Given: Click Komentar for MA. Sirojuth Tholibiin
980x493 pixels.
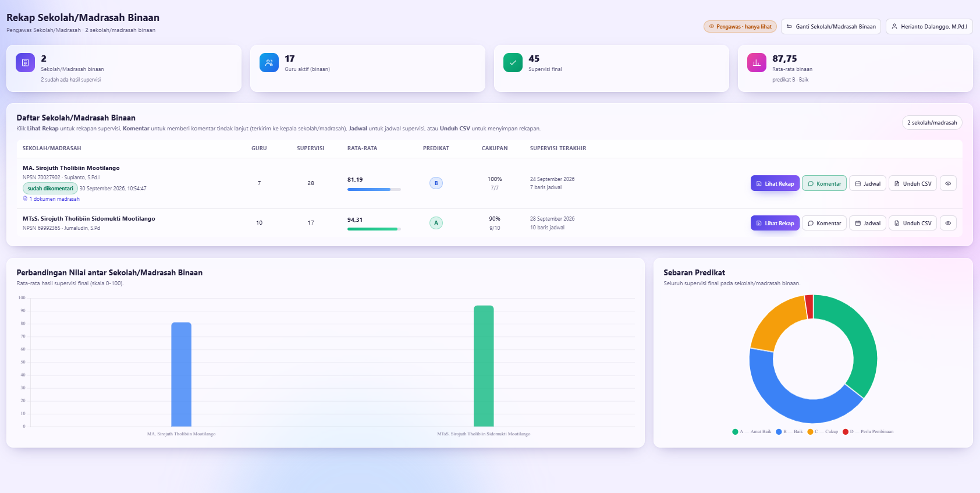Looking at the screenshot, I should tap(824, 183).
